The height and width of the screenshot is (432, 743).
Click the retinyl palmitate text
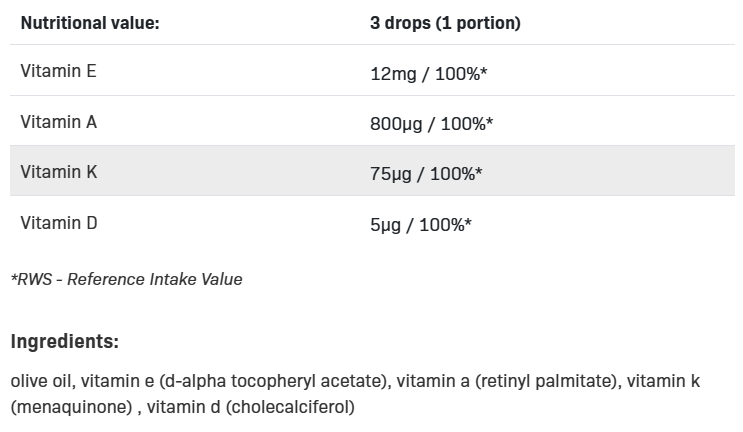pos(547,381)
